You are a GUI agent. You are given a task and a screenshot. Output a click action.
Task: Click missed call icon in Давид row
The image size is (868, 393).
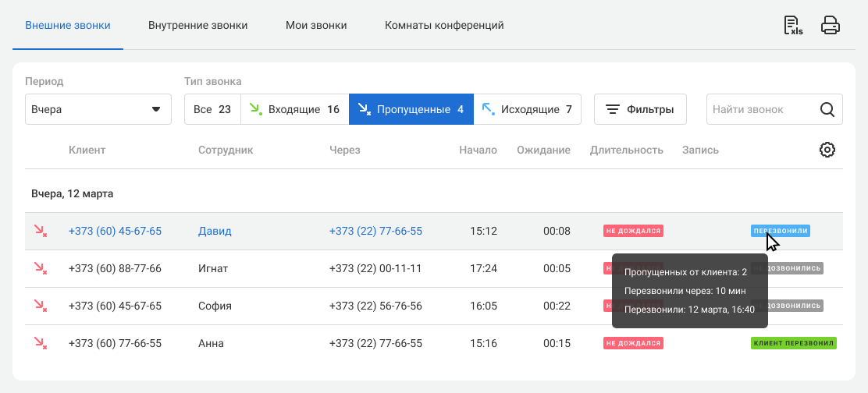[x=40, y=231]
